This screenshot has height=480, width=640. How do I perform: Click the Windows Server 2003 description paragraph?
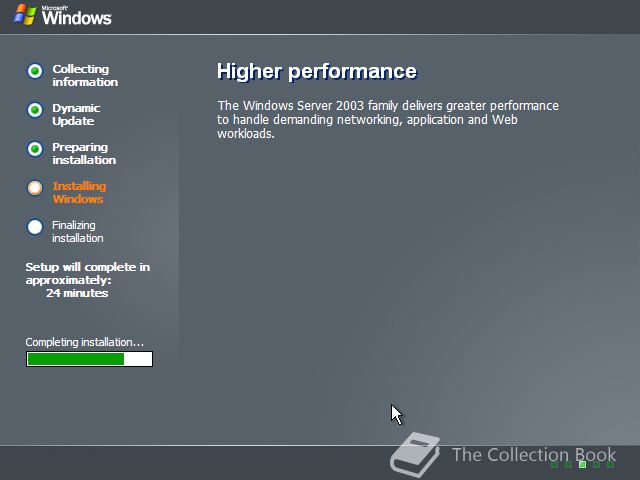pos(388,119)
